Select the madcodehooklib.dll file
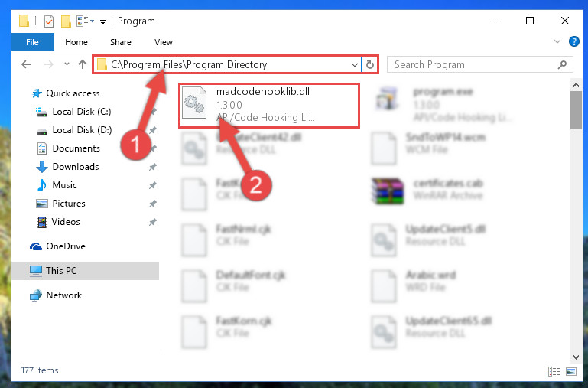Screen dimensions: 588x388 tap(269, 106)
